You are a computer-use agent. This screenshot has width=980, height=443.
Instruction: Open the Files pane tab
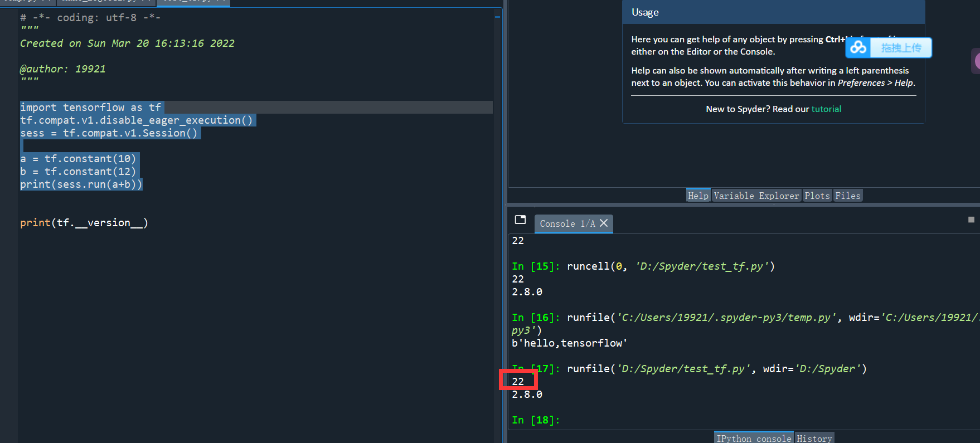[848, 196]
